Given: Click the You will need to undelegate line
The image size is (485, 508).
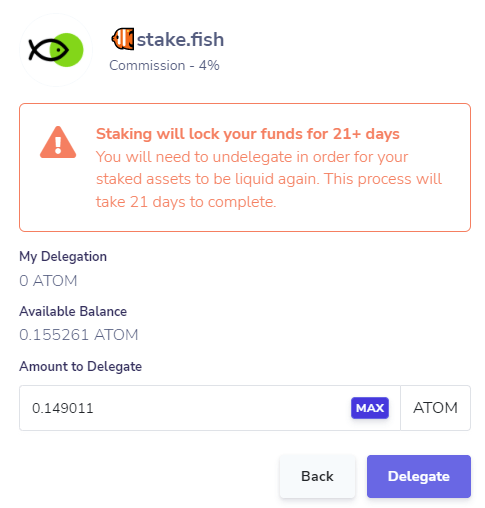Looking at the screenshot, I should [252, 157].
